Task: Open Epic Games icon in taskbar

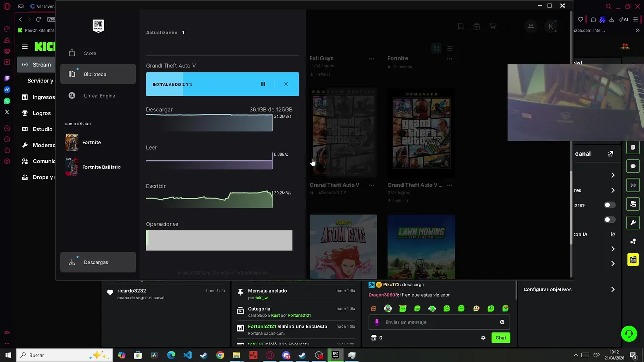Action: [335, 355]
